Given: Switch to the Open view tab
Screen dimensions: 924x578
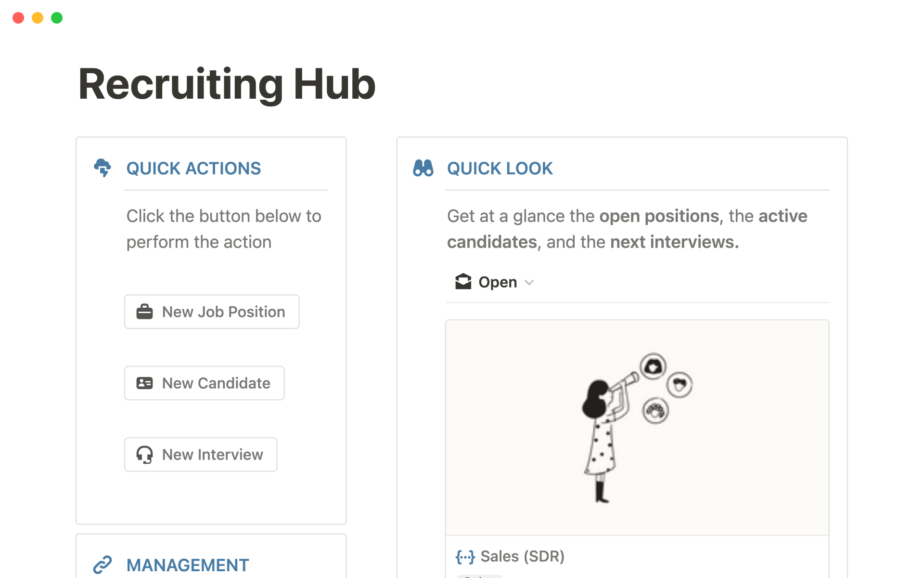Looking at the screenshot, I should click(x=498, y=282).
